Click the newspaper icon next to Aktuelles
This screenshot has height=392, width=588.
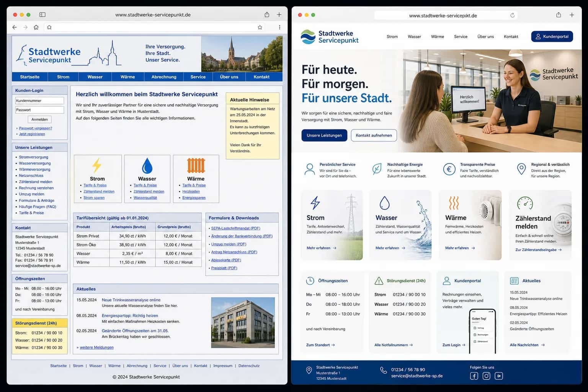514,281
